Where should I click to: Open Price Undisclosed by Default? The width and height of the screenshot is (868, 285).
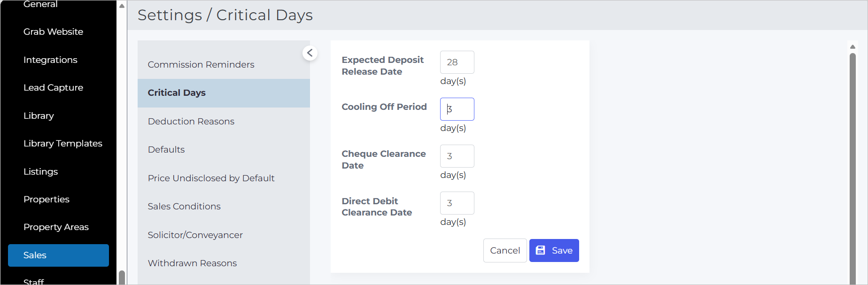click(x=224, y=178)
